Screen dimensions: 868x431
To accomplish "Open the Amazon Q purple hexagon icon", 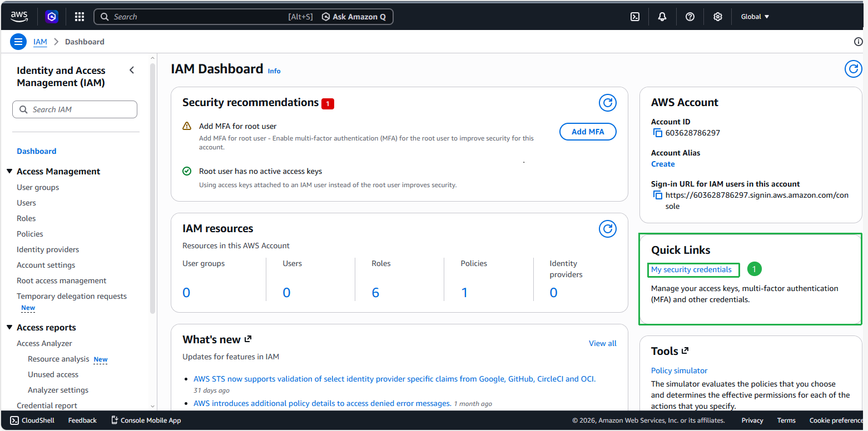I will coord(52,17).
